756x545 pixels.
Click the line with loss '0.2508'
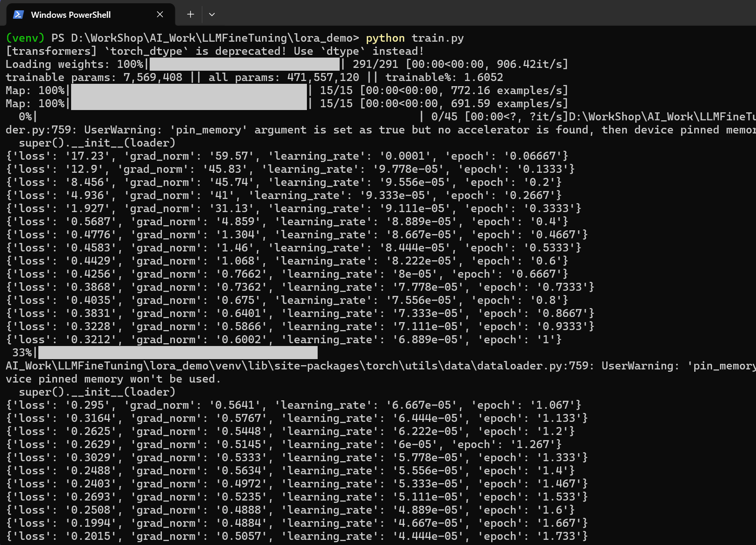pos(291,510)
